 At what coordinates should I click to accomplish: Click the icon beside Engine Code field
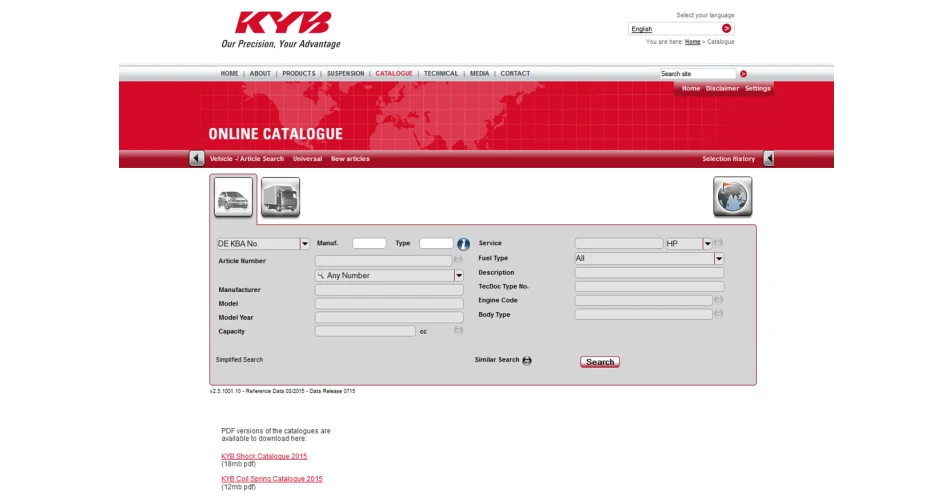(718, 299)
